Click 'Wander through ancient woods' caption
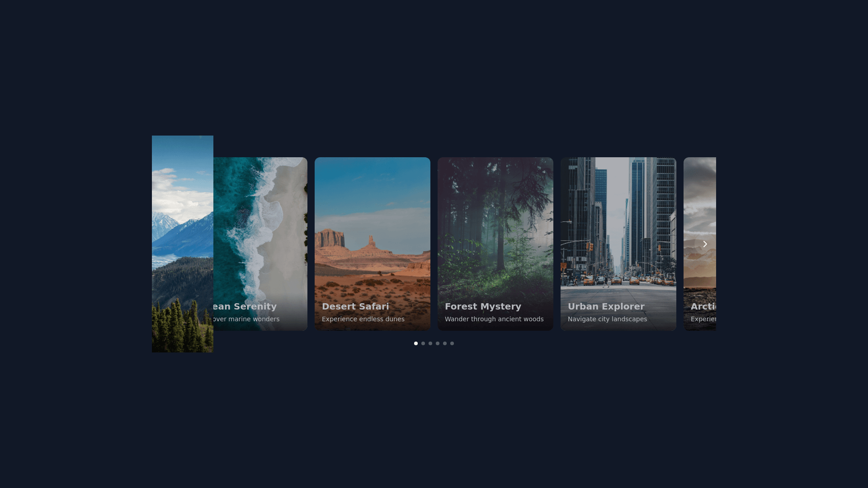This screenshot has width=868, height=488. click(x=494, y=319)
